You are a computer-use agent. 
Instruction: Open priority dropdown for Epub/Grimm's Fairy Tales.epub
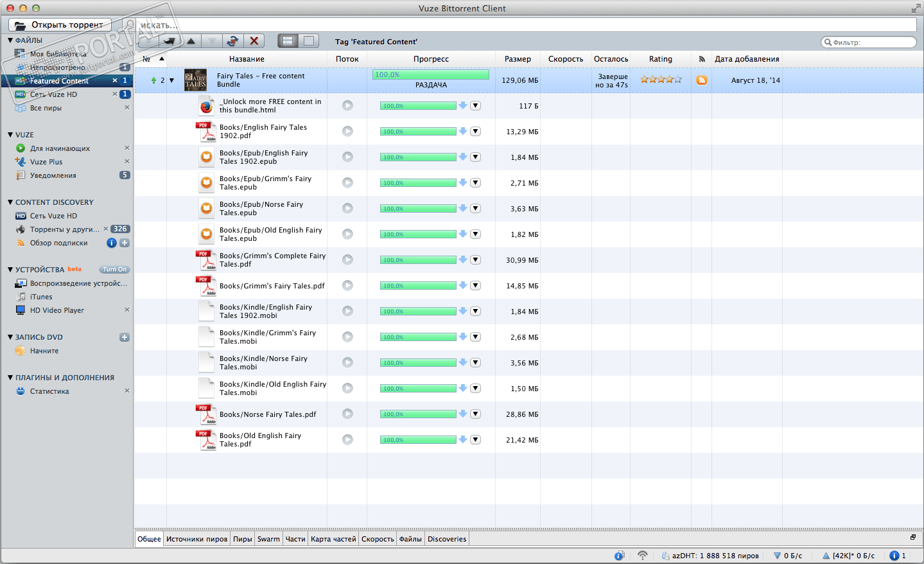(475, 182)
